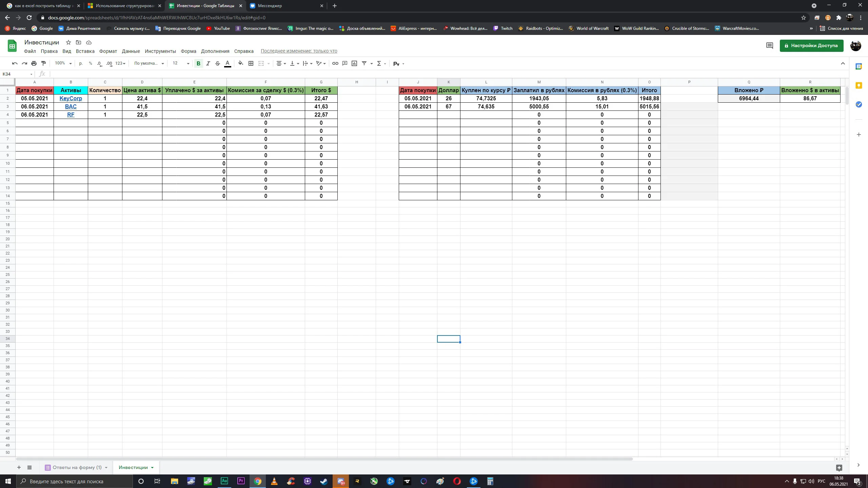Apply strikethrough formatting
The height and width of the screenshot is (488, 868).
(x=218, y=63)
